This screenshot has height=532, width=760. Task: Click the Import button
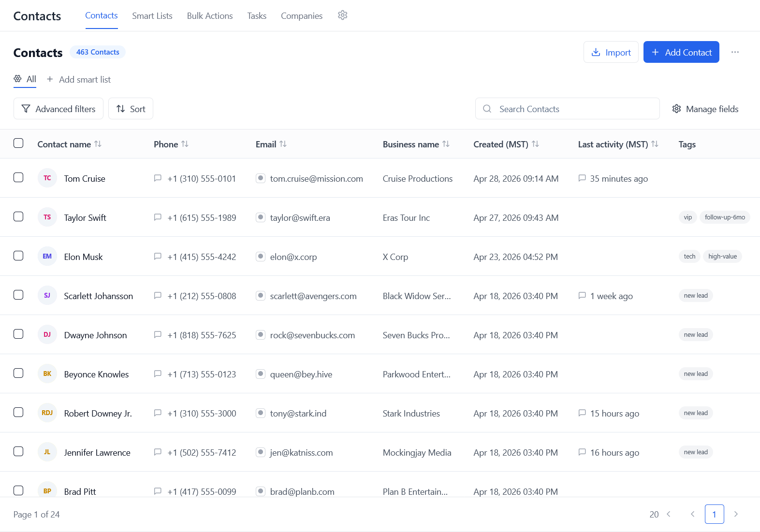point(611,52)
